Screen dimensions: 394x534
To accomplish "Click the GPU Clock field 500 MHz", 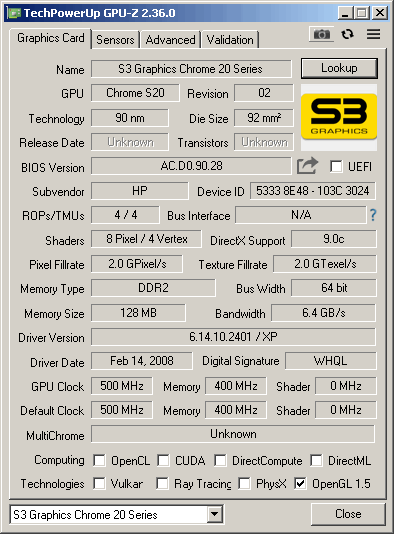I will (x=122, y=386).
